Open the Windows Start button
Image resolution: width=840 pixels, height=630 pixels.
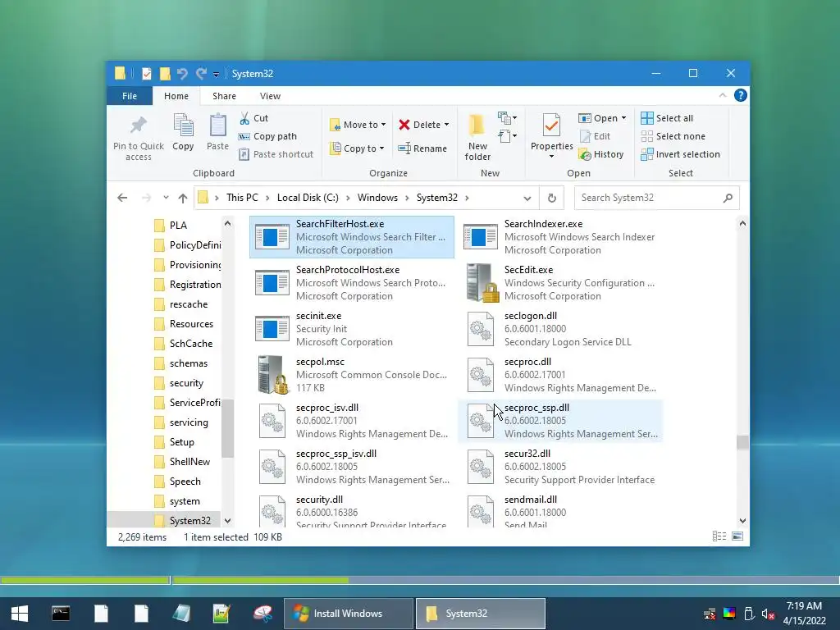(20, 614)
